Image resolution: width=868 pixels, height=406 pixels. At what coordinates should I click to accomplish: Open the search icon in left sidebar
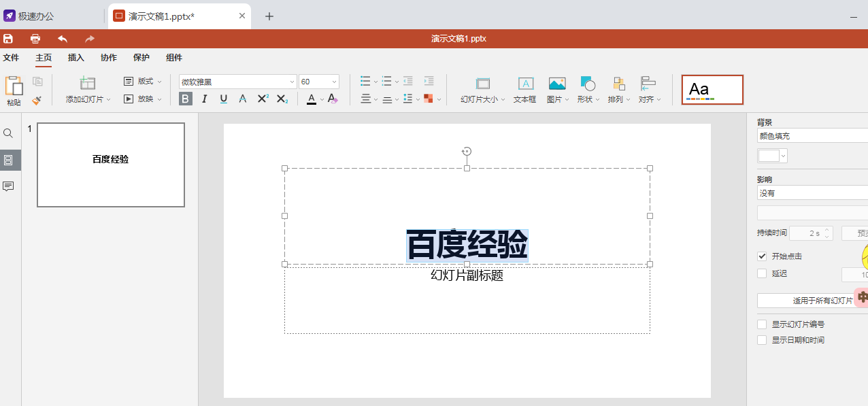(8, 133)
